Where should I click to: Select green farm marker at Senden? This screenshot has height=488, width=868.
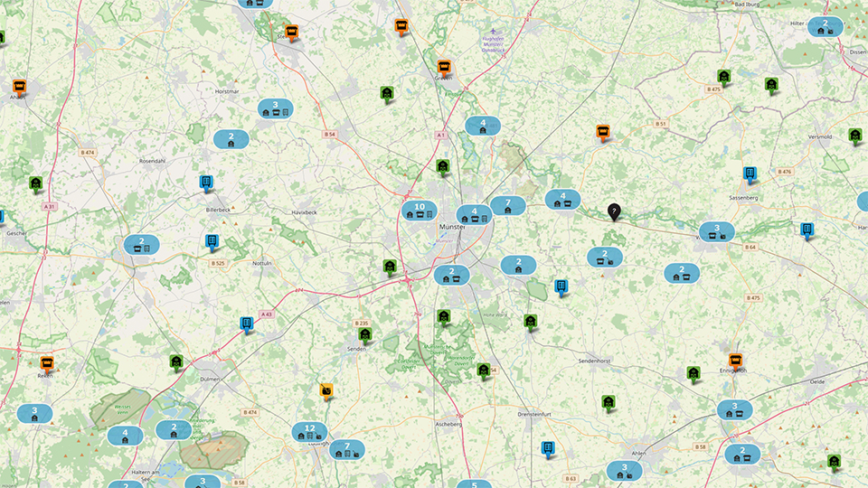coord(364,335)
